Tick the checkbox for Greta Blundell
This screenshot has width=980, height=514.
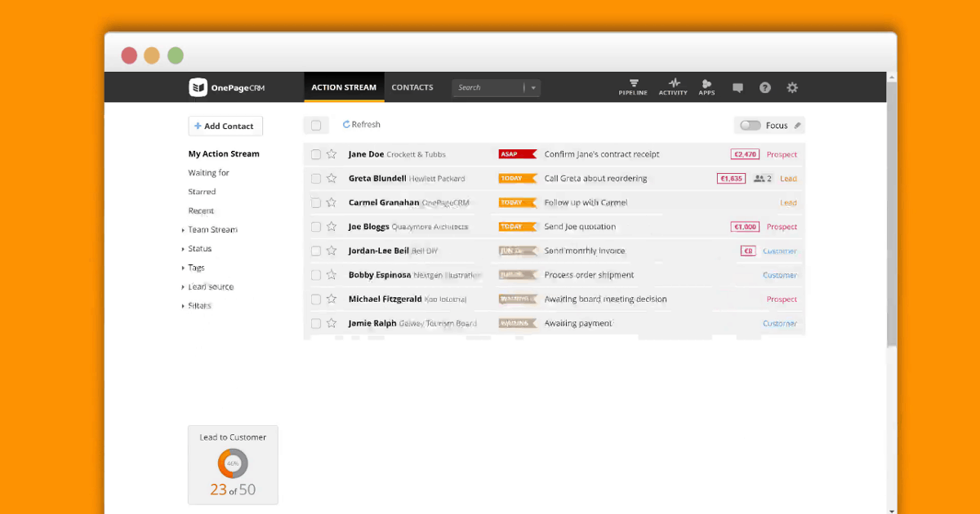[x=316, y=179]
